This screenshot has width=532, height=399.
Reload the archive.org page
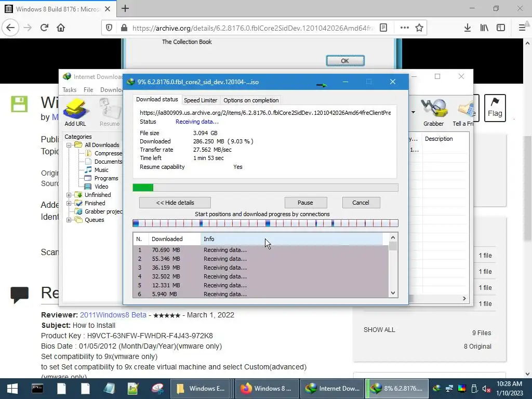pyautogui.click(x=44, y=28)
